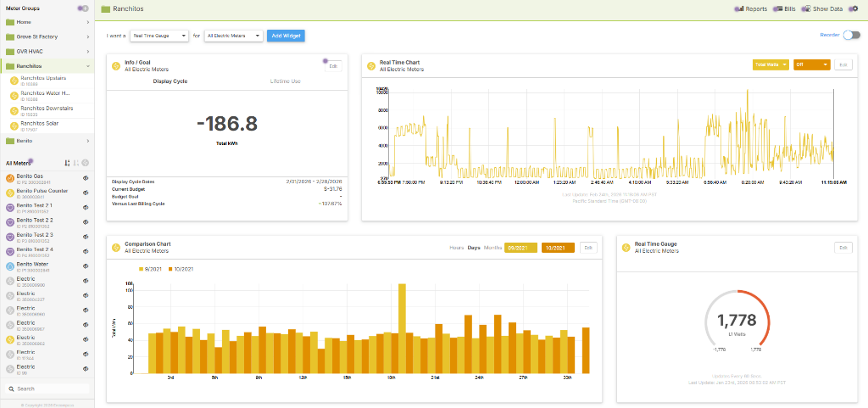Toggle visibility eye for Benito Test 2 4

click(86, 251)
